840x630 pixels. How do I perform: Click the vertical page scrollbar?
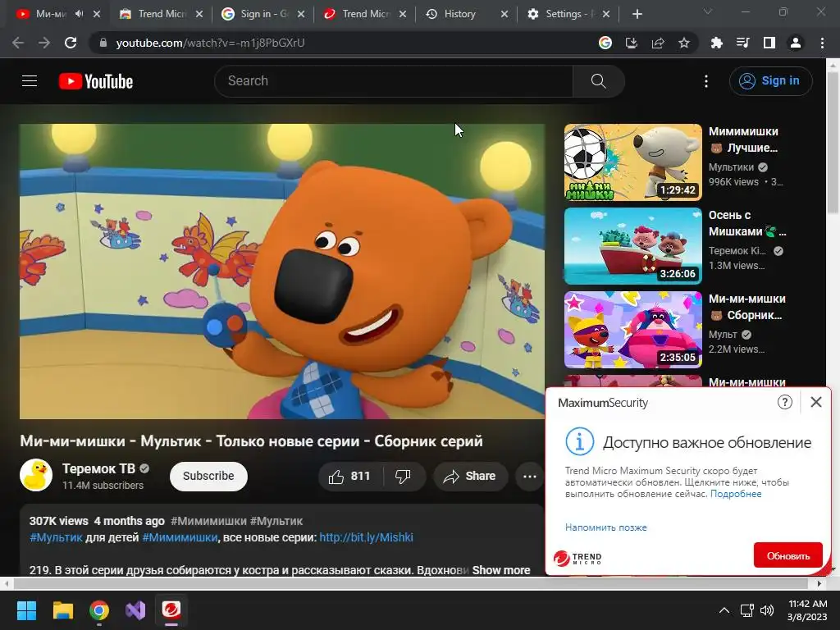click(833, 144)
